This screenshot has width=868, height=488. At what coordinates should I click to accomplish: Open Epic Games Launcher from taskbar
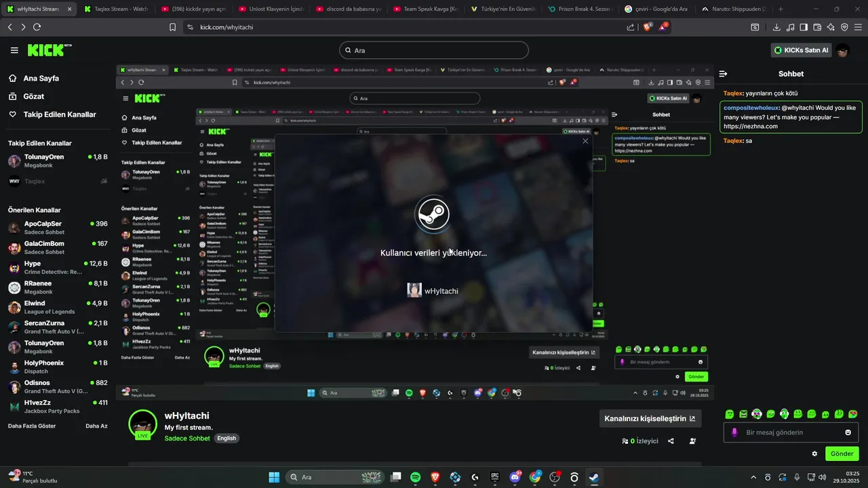pos(495,477)
